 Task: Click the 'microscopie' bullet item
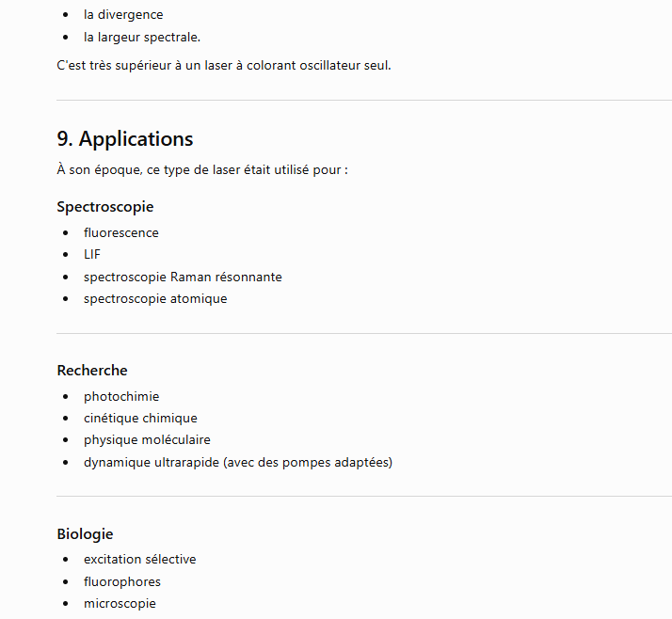coord(120,604)
